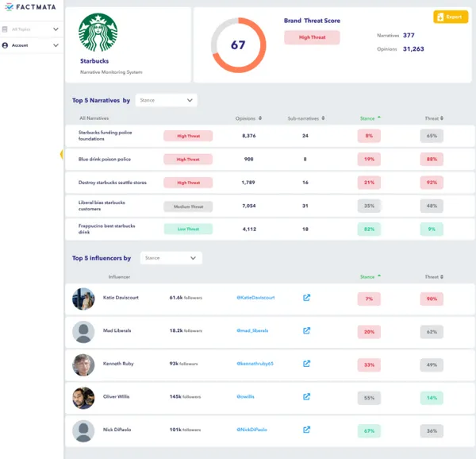
Task: Click Oliver Willis profile photo
Action: [83, 398]
